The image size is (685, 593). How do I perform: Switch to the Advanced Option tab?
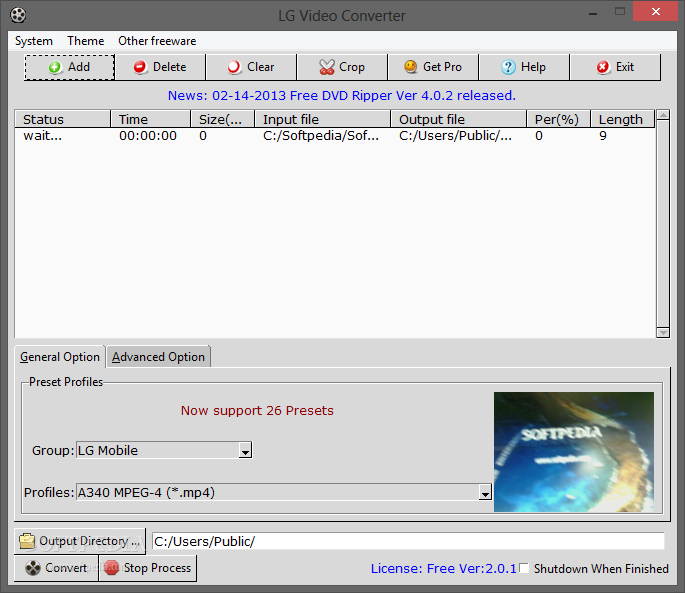(x=158, y=357)
